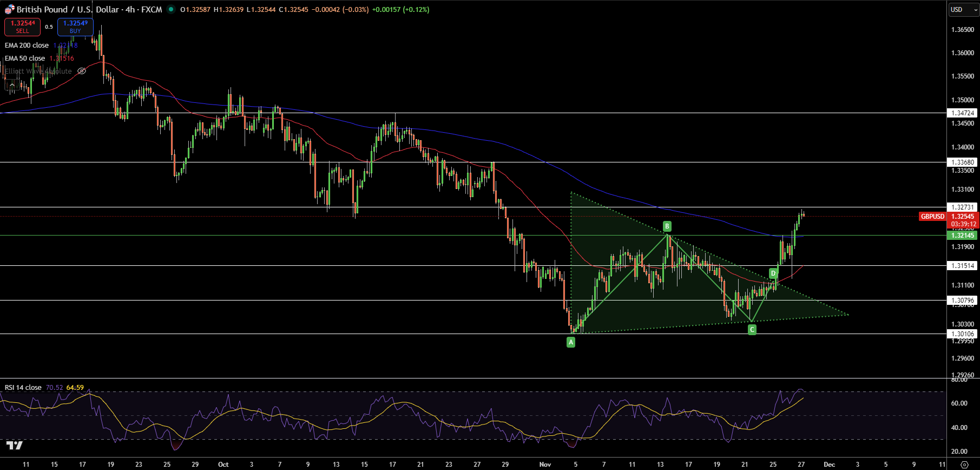The width and height of the screenshot is (980, 470).
Task: Open chart settings gear at bottom-right corner
Action: [964, 465]
